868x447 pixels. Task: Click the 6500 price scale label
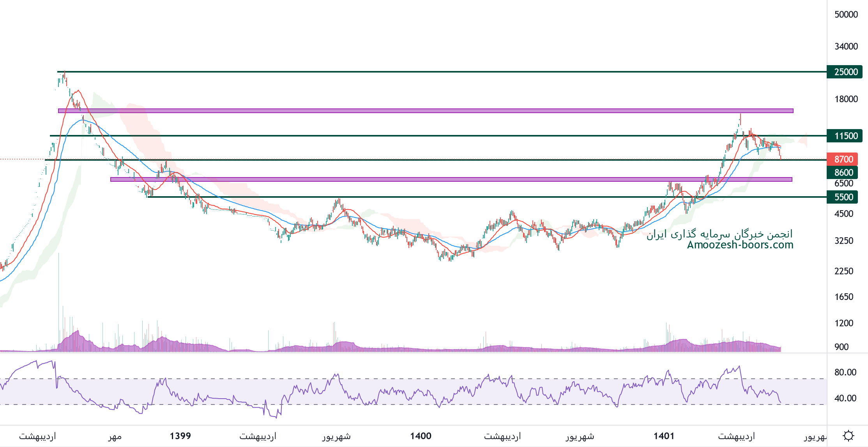[844, 183]
